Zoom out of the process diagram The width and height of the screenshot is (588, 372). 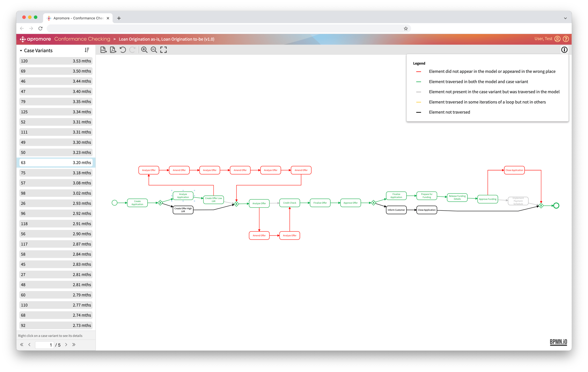pyautogui.click(x=154, y=49)
